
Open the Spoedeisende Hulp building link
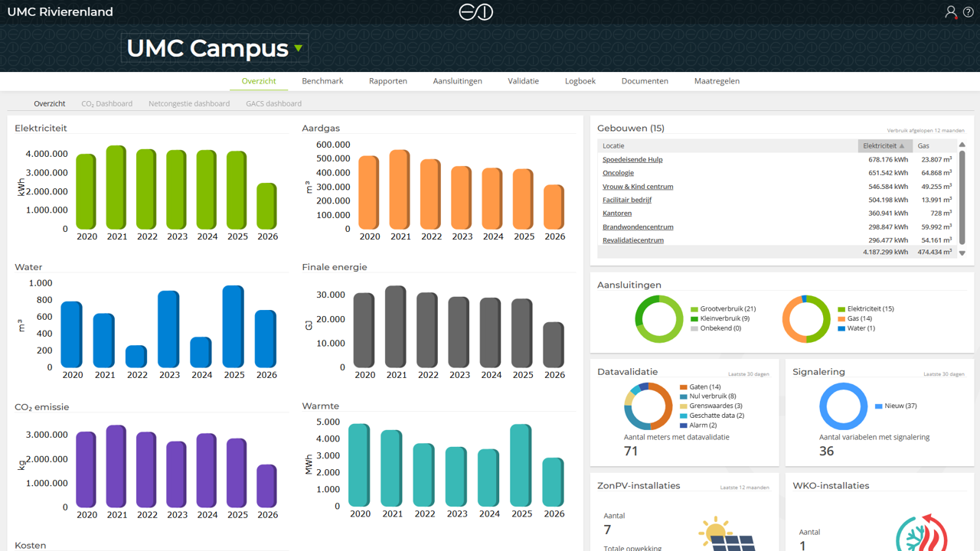[x=632, y=160]
